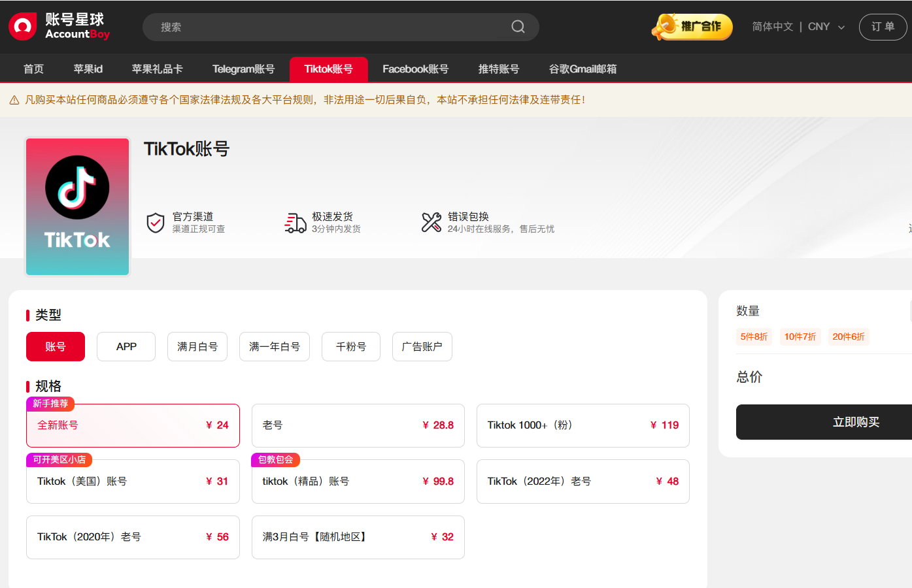This screenshot has width=912, height=588.
Task: Choose the tiktok（精品）账号 spec
Action: point(358,482)
